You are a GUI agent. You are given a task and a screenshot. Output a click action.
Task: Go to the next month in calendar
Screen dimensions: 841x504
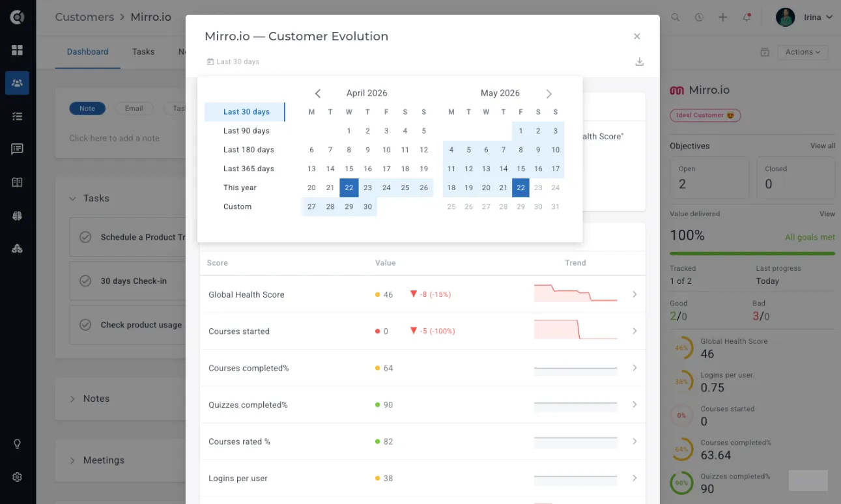coord(549,94)
